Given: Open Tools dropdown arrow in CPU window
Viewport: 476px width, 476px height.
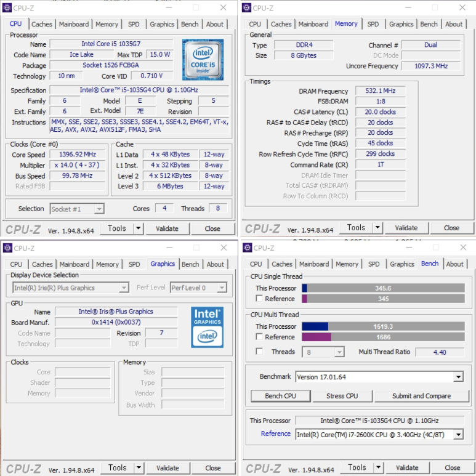Looking at the screenshot, I should coord(138,228).
